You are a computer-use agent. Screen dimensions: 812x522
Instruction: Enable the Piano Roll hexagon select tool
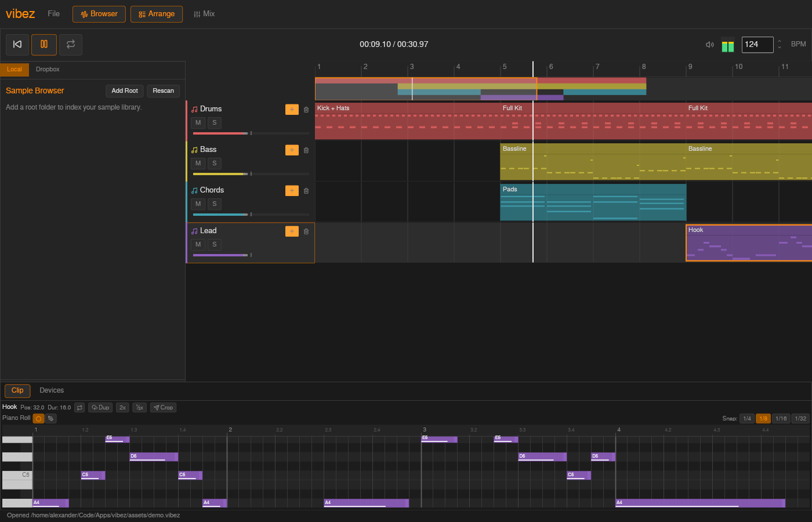point(38,419)
